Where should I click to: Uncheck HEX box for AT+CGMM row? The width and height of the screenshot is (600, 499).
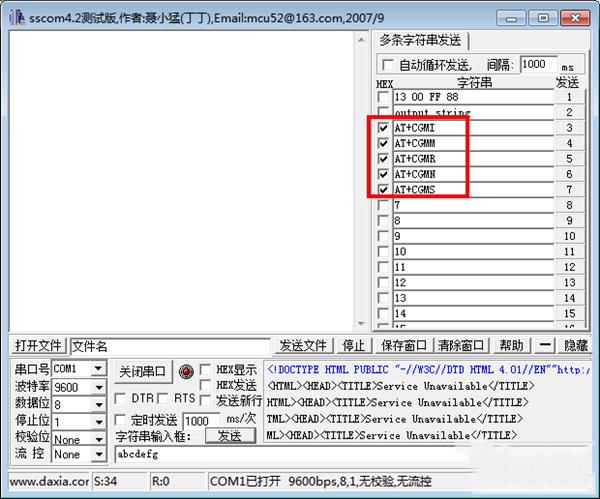[x=384, y=144]
